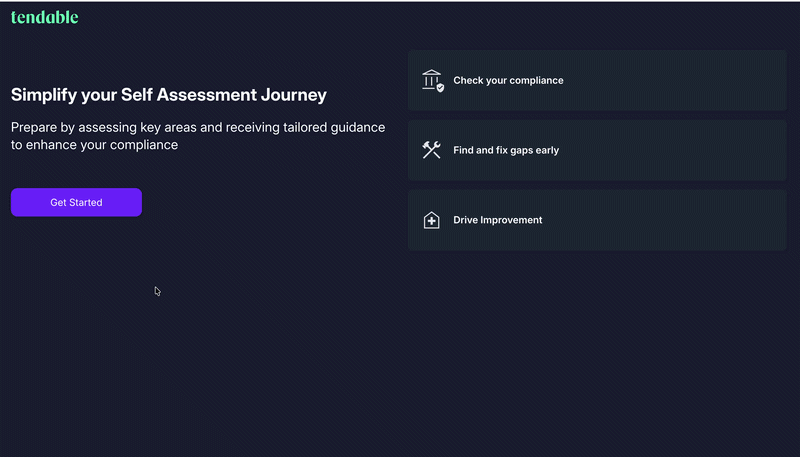Screen dimensions: 800x457
Task: Click the word "Journey" in the heading
Action: coord(294,95)
